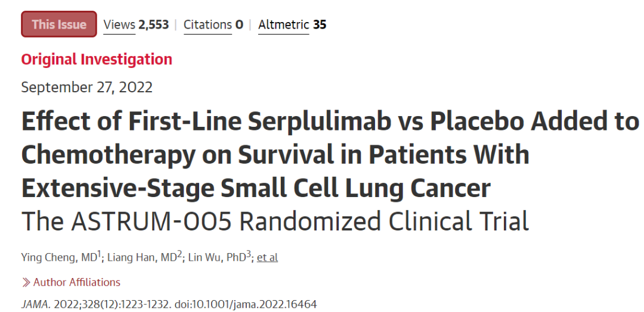
Task: Show all authors via et al link
Action: click(267, 258)
